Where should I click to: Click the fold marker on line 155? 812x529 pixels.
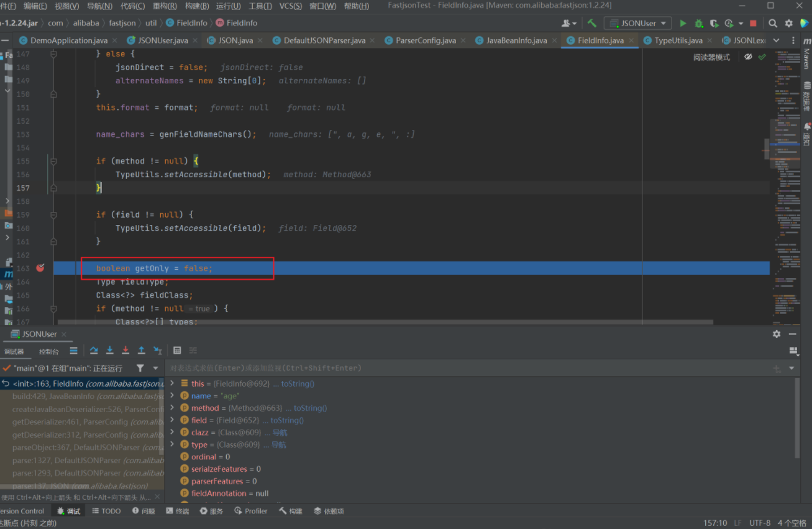tap(53, 161)
